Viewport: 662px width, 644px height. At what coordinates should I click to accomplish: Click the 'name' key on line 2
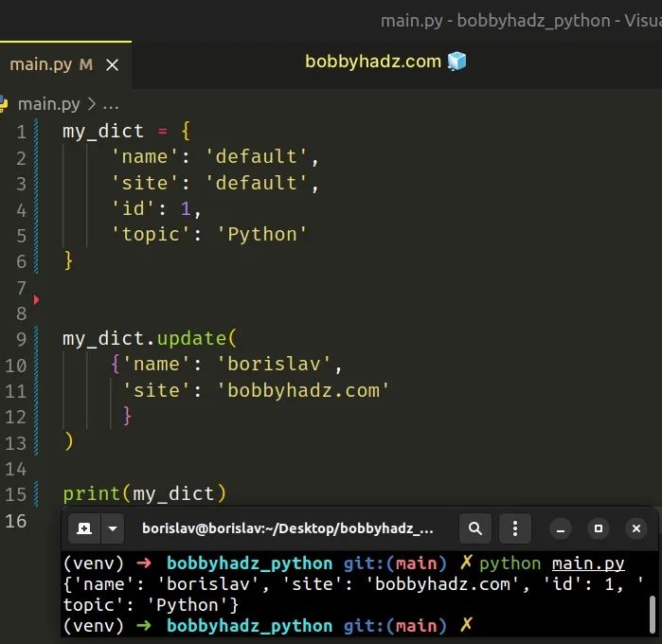[145, 156]
